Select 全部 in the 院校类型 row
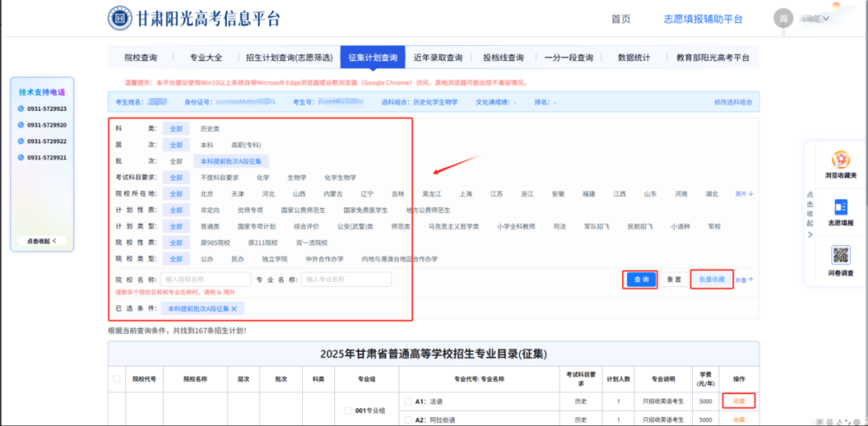Image resolution: width=868 pixels, height=426 pixels. click(176, 259)
